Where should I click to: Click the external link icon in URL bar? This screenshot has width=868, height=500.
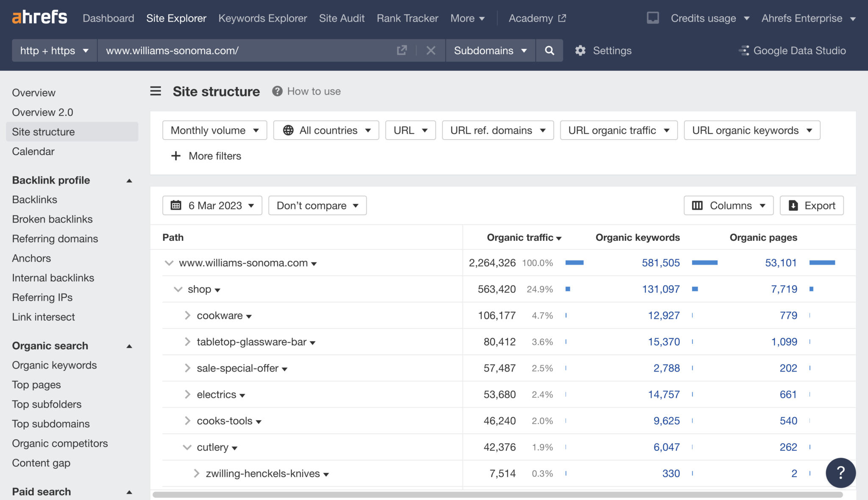(x=401, y=50)
